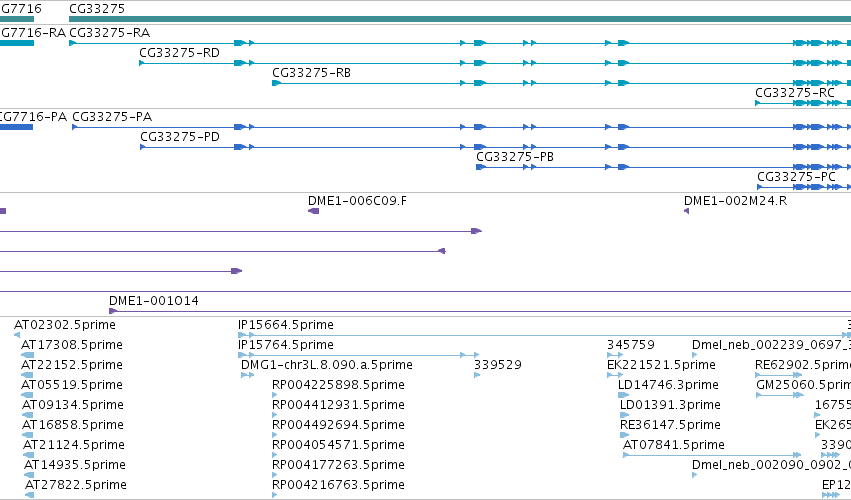Select the AT27822.5prime EST label
Screen dimensions: 851x500
76,485
